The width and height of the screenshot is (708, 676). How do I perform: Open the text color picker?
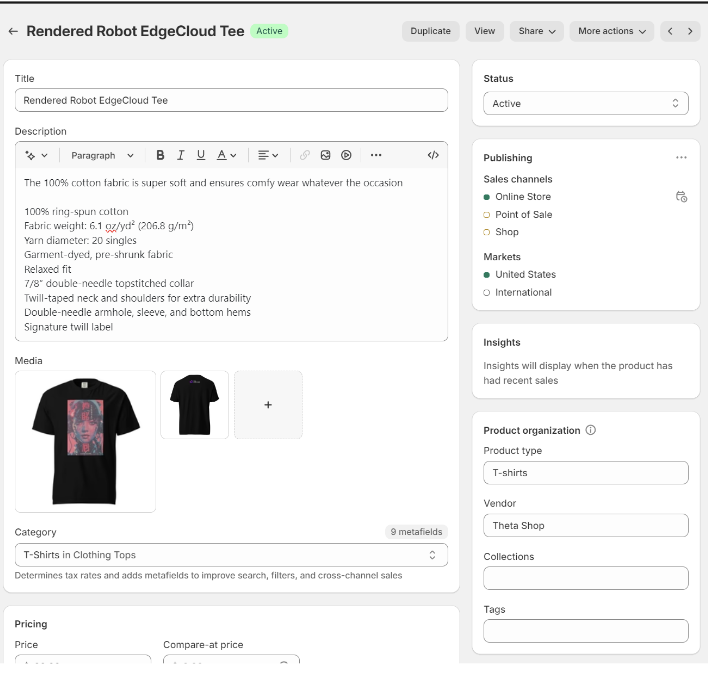pos(226,155)
